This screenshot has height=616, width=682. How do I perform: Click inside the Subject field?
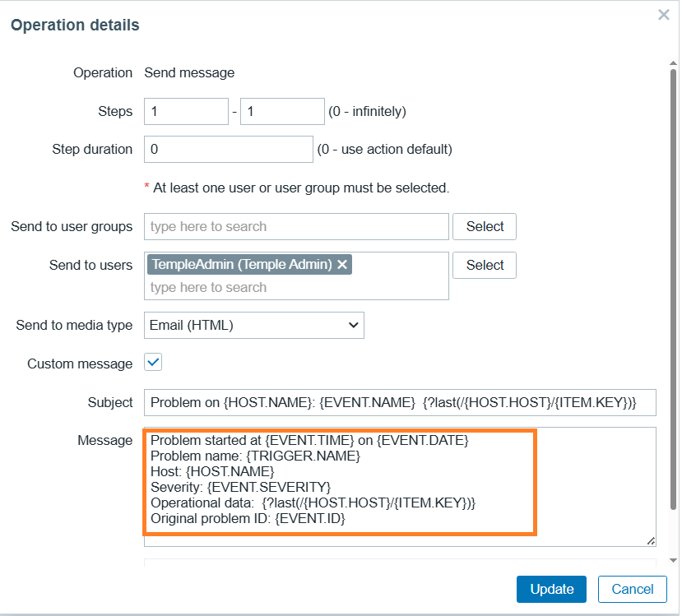click(400, 402)
